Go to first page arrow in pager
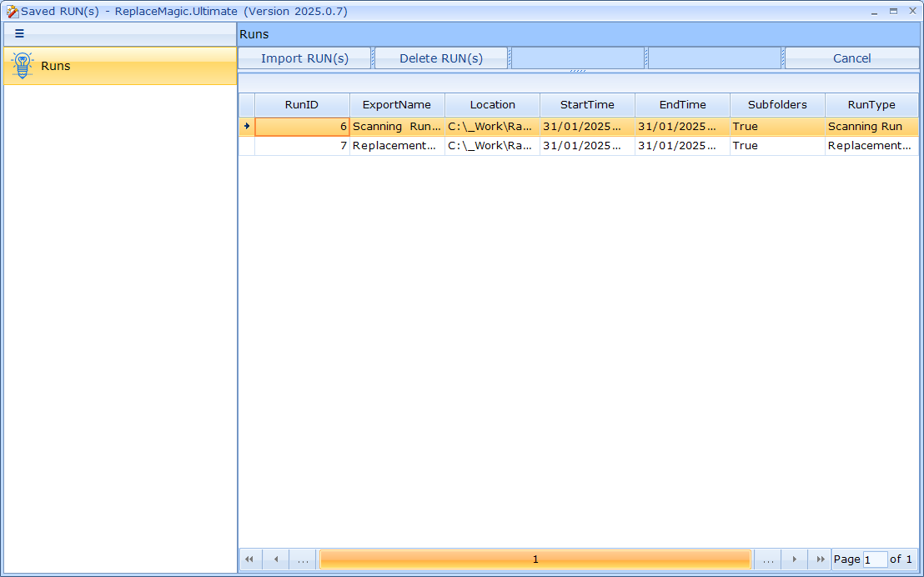The height and width of the screenshot is (577, 924). point(249,559)
